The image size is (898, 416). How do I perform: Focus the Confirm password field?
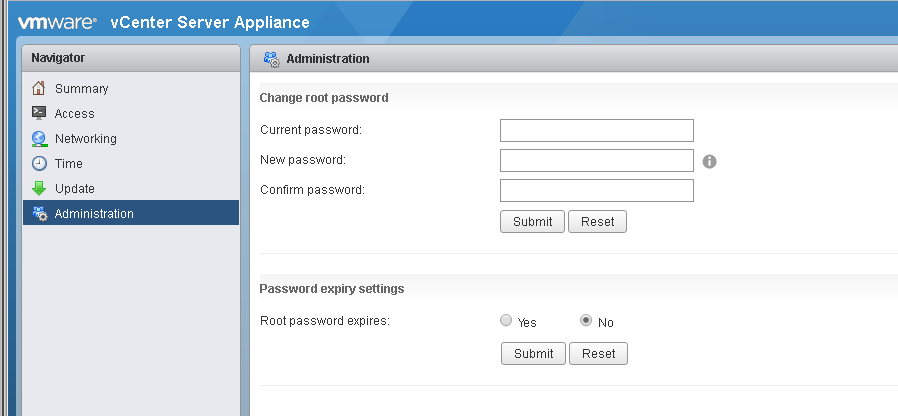pos(597,190)
